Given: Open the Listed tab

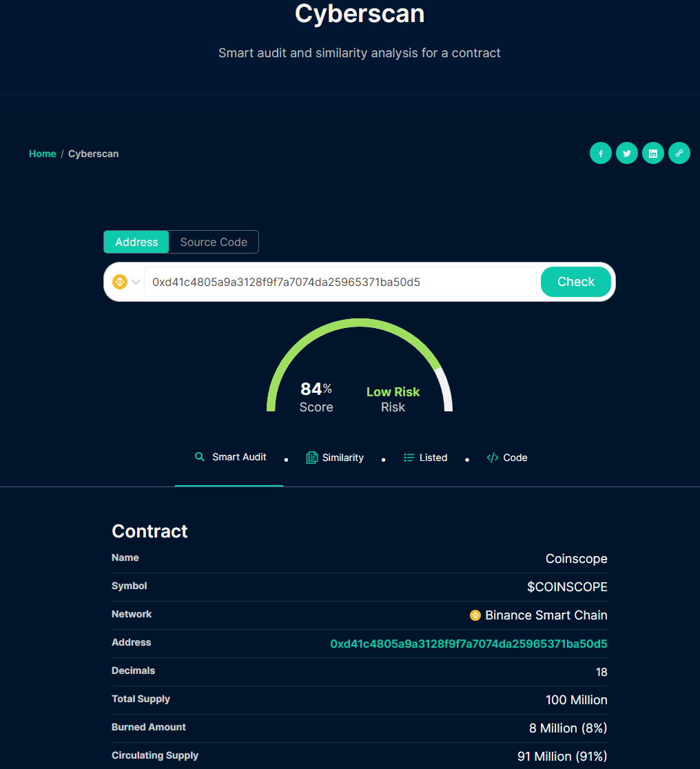Looking at the screenshot, I should pyautogui.click(x=433, y=458).
